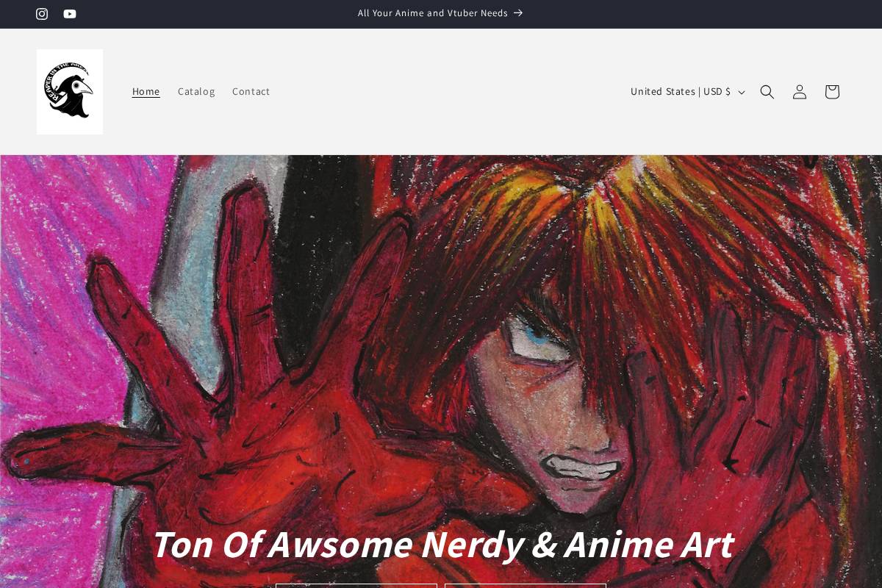Screen dimensions: 882x588
Task: View your shopping cart
Action: click(x=831, y=91)
